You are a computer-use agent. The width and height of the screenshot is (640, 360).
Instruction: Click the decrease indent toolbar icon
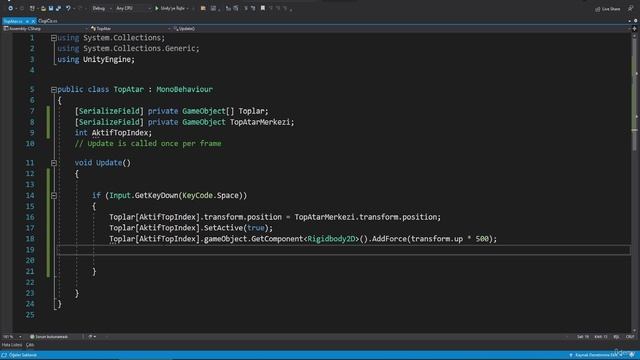tap(246, 8)
